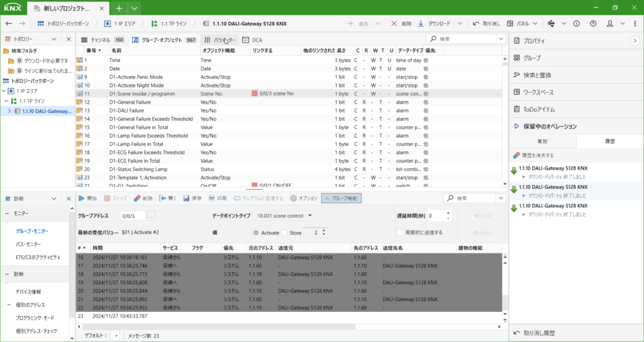Viewport: 644px width, 342px height.
Task: Collapse the 1.1 TP ライン node
Action: 6,101
